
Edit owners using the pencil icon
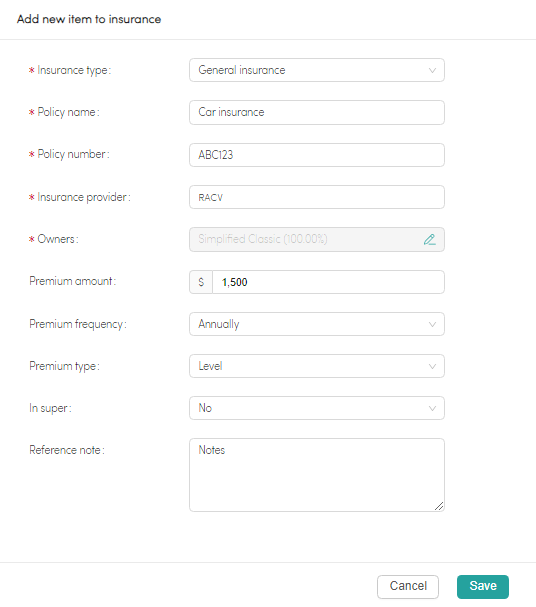click(430, 240)
